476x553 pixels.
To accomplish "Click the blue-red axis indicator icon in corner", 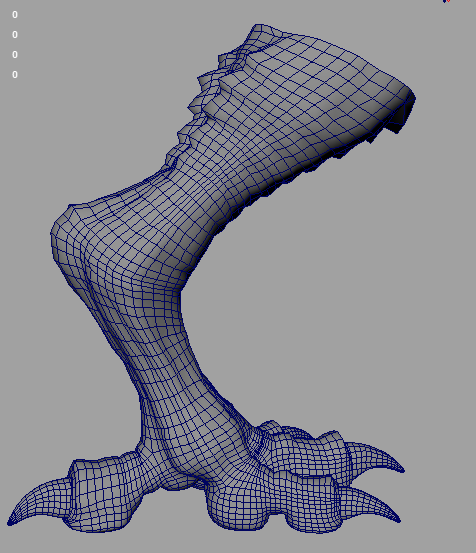I will (446, 1).
